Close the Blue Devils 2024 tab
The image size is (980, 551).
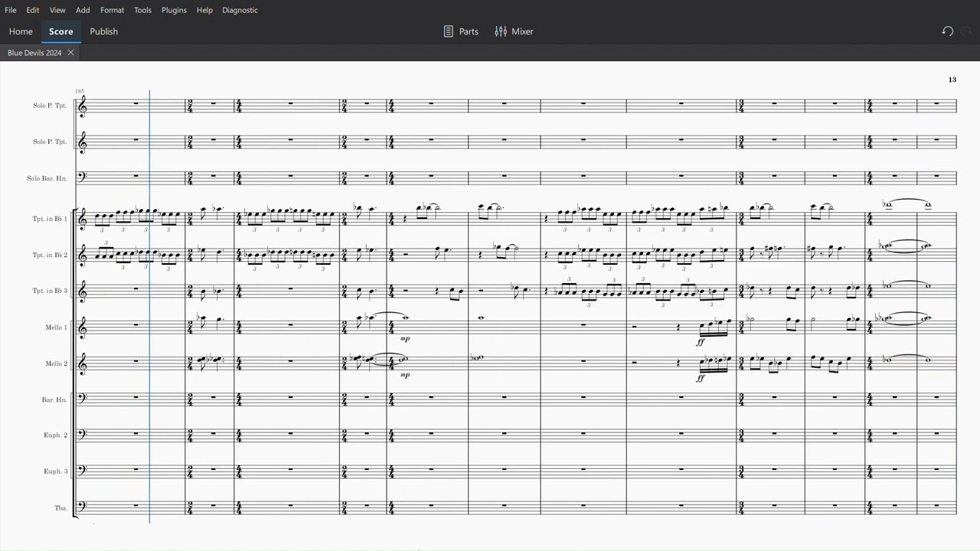tap(70, 53)
